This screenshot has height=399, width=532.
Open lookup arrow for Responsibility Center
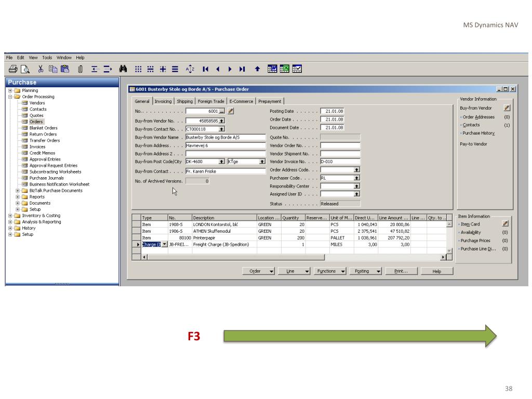tap(356, 186)
